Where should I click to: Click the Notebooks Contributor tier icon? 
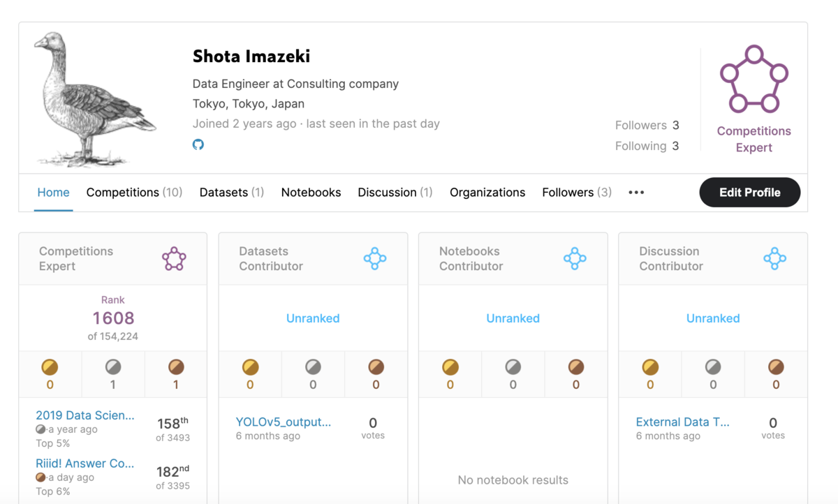(x=575, y=259)
